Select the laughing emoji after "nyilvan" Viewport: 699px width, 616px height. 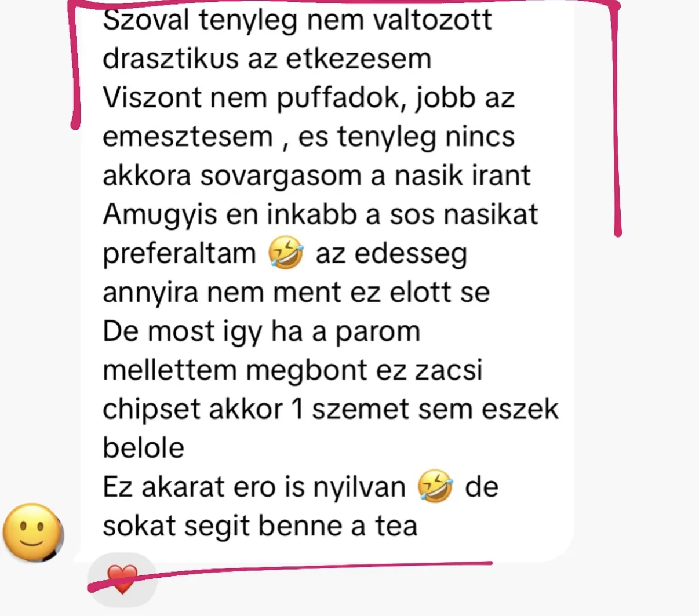pos(435,487)
